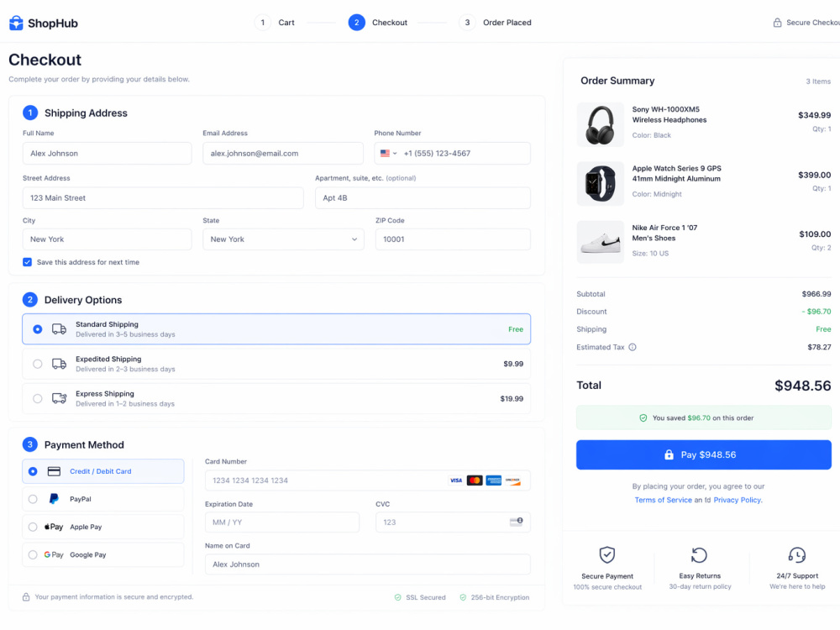Click the green check icon in savings banner

[643, 417]
